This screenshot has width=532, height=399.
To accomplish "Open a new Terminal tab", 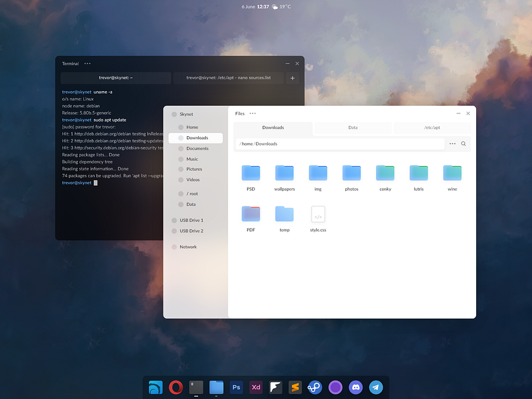I will (292, 77).
